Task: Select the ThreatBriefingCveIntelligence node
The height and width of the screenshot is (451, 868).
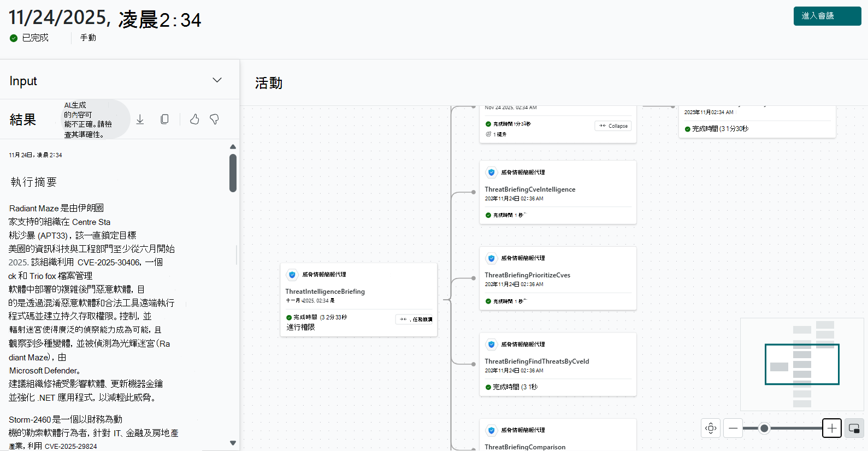Action: (530, 189)
